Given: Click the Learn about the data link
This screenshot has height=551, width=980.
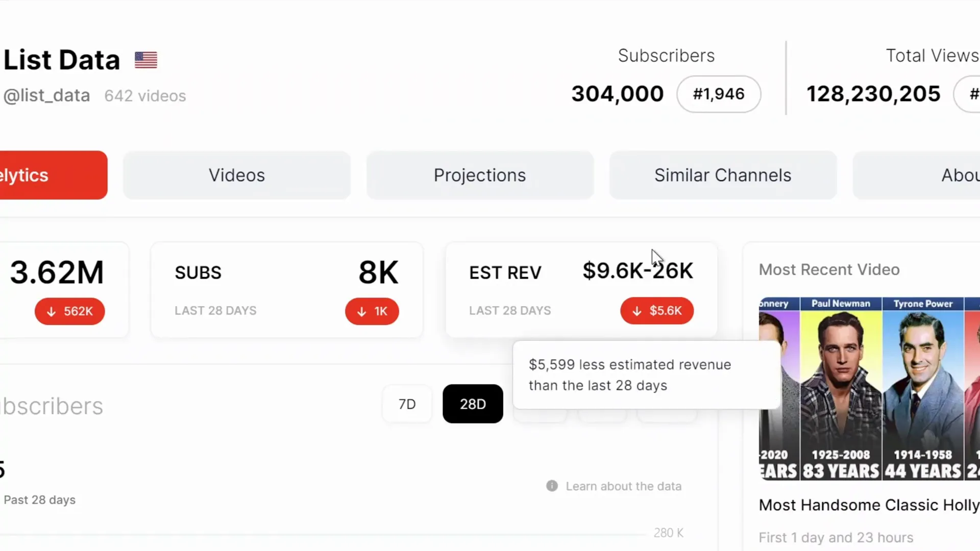Looking at the screenshot, I should (624, 486).
